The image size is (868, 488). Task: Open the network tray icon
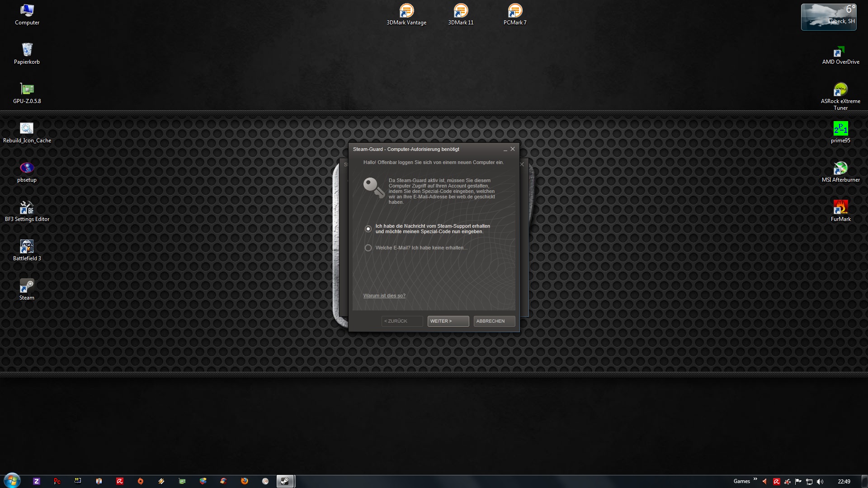point(809,482)
